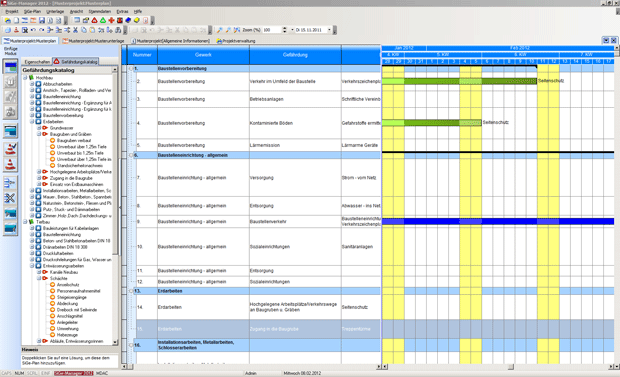Click the scissors cut icon in the second toolbar
The image size is (620, 377).
[76, 30]
